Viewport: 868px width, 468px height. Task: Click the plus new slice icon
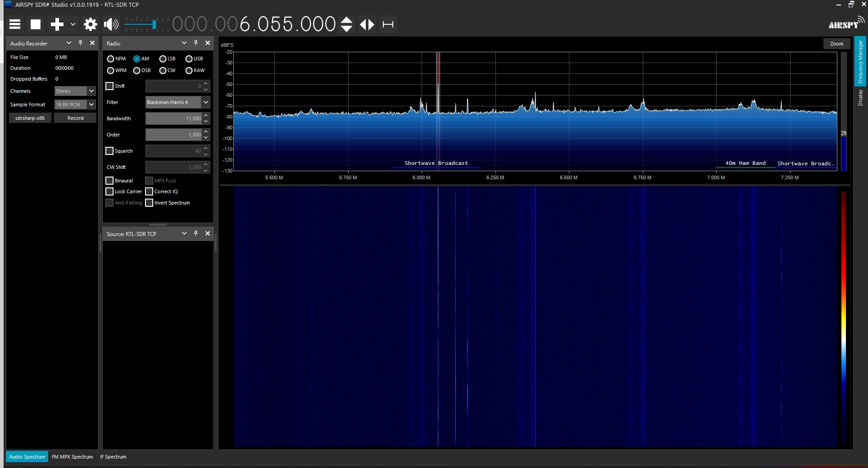pyautogui.click(x=57, y=24)
